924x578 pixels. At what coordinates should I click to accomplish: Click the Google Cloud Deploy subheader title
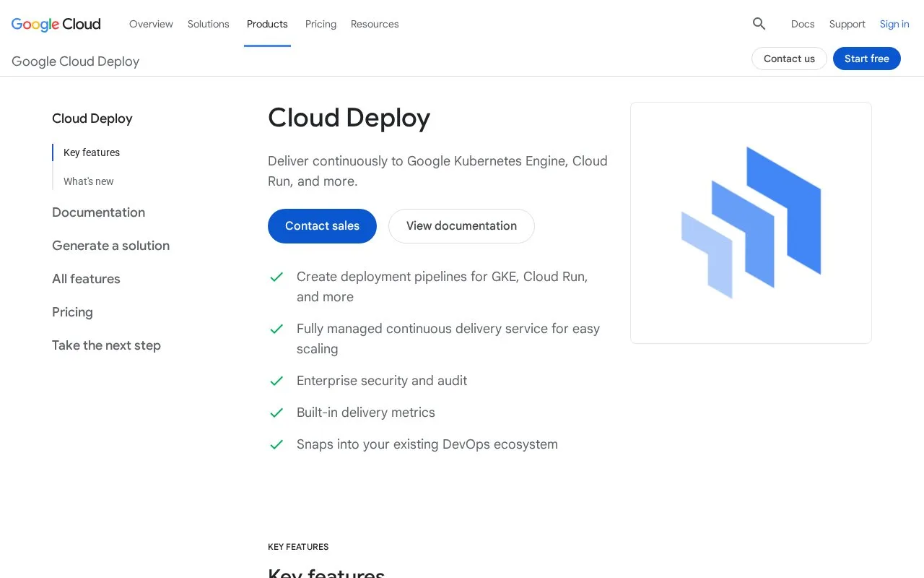(76, 61)
